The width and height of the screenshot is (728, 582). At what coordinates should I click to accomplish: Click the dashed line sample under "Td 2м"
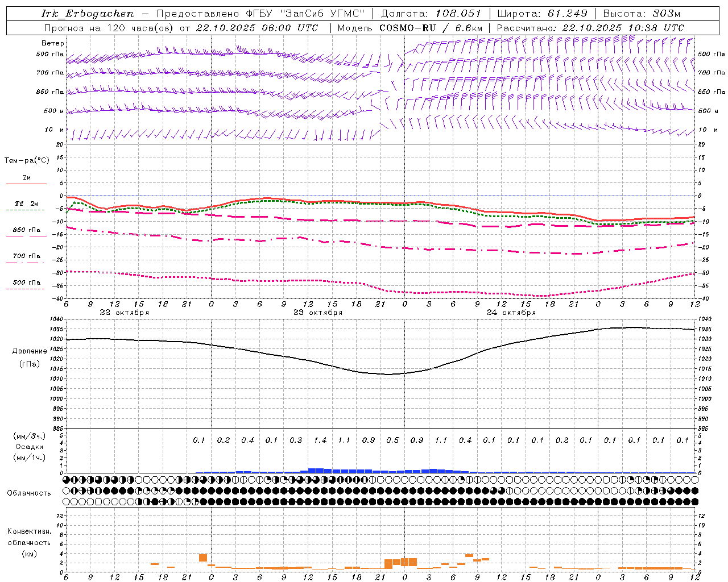click(26, 210)
